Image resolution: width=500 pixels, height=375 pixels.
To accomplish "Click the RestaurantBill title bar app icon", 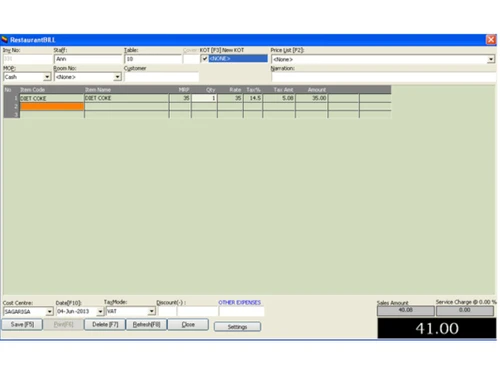I will coord(4,40).
